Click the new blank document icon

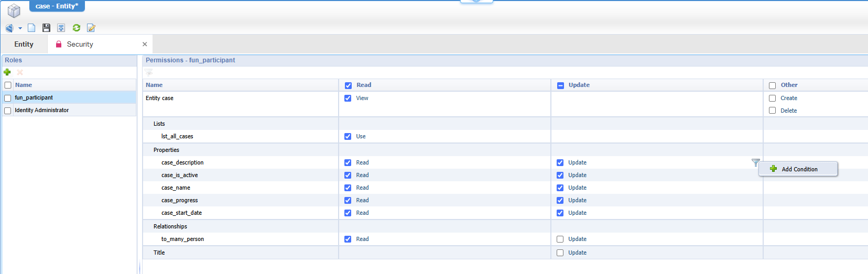(31, 28)
